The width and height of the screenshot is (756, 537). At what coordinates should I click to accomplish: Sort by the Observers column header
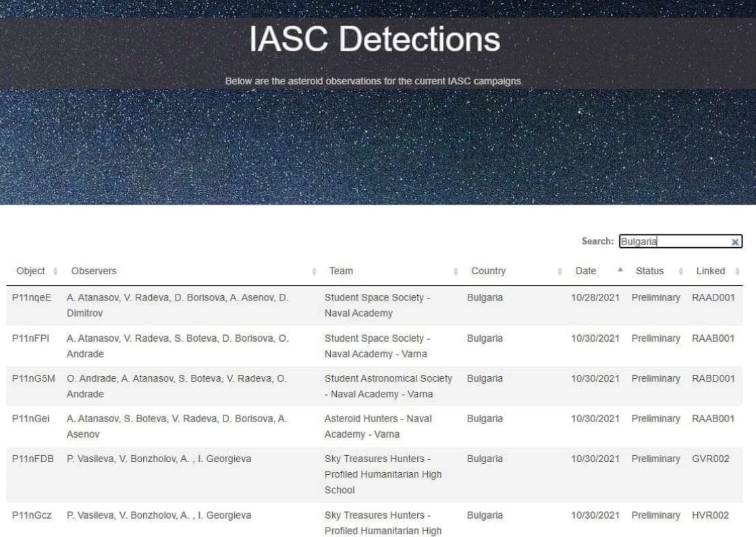pos(94,271)
